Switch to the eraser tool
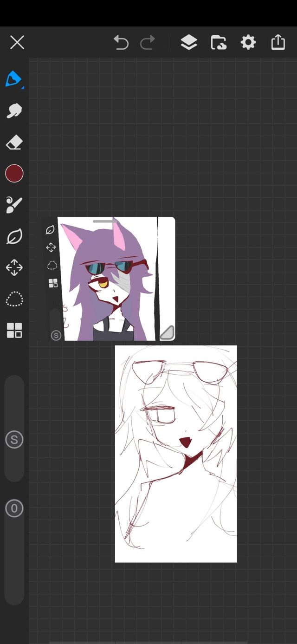Image resolution: width=297 pixels, height=644 pixels. (x=14, y=142)
